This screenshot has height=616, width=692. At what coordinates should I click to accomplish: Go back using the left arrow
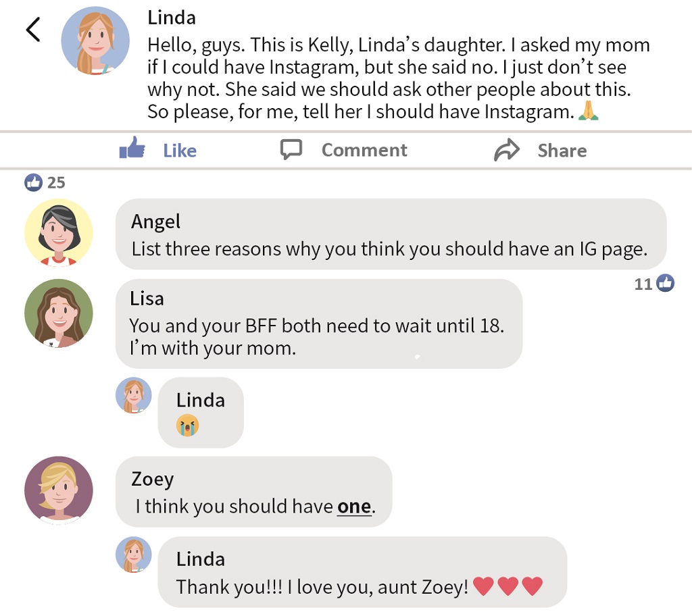(x=33, y=30)
